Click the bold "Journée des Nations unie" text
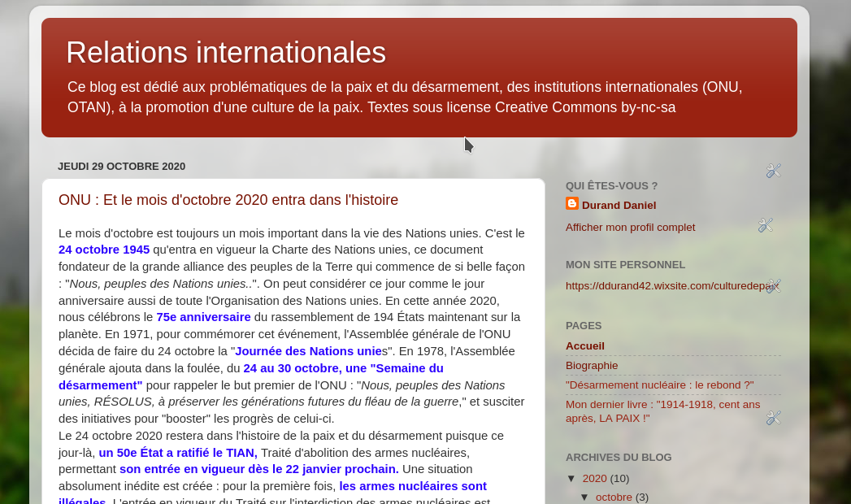 click(x=308, y=351)
